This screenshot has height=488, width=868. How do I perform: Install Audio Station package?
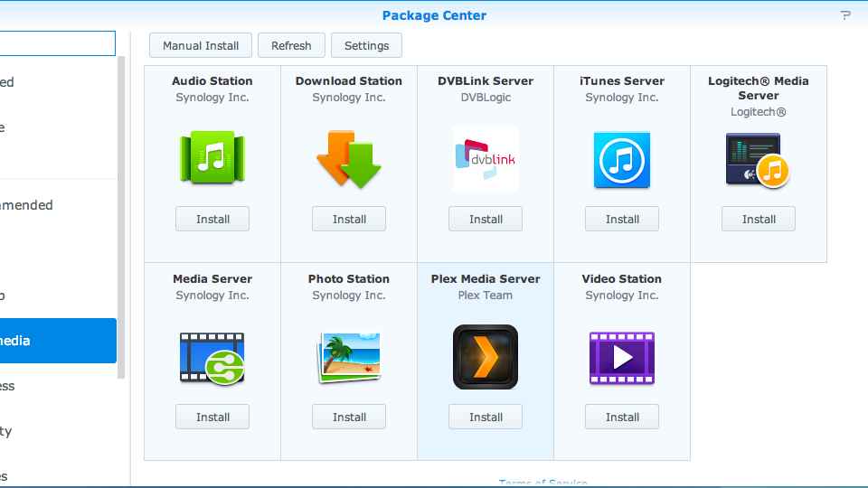(212, 219)
